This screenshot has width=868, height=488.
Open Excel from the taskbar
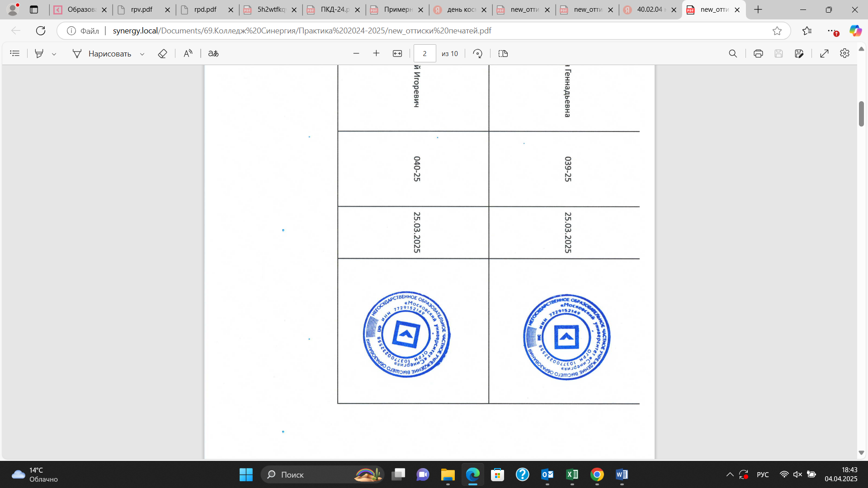point(572,474)
